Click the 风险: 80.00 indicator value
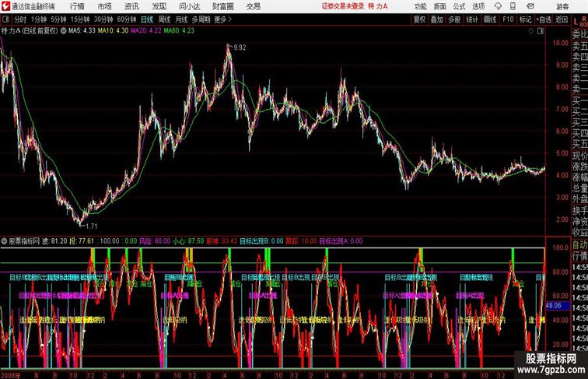The height and width of the screenshot is (379, 588). [x=155, y=241]
